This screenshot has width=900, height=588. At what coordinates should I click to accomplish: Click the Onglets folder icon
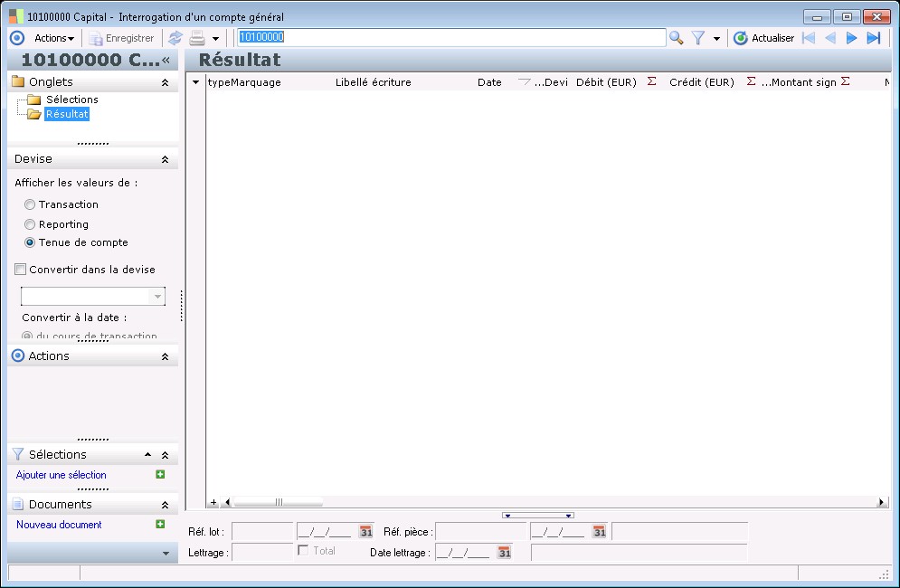point(18,81)
